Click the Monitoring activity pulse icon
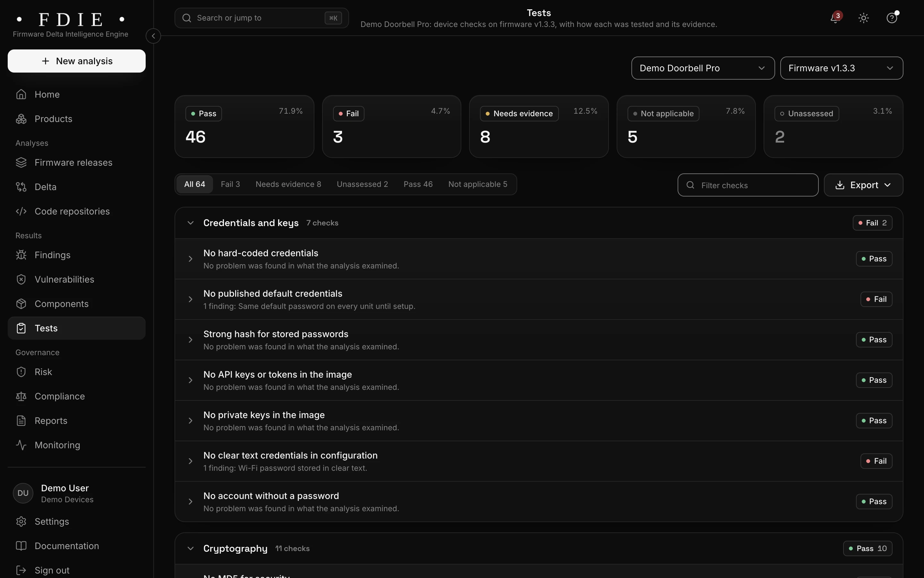 21,445
